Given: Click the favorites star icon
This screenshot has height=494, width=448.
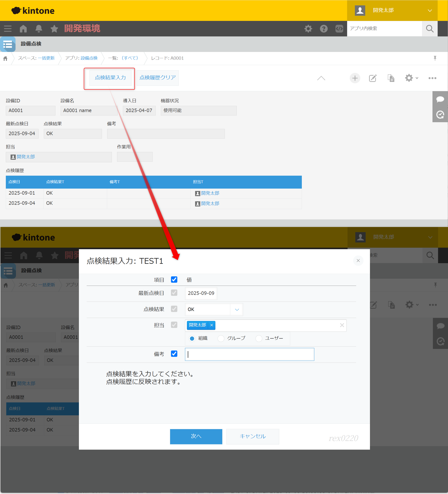Looking at the screenshot, I should [x=54, y=29].
